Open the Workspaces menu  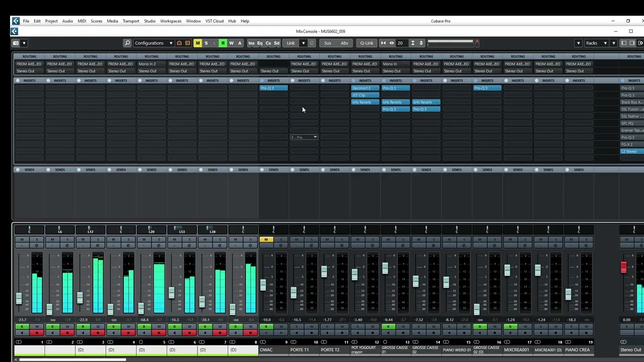pos(171,21)
